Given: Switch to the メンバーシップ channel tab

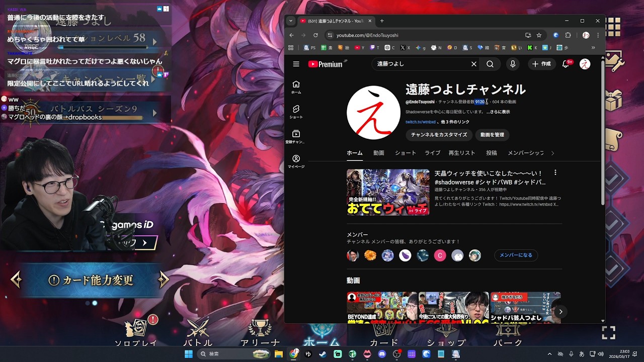Looking at the screenshot, I should click(x=526, y=153).
